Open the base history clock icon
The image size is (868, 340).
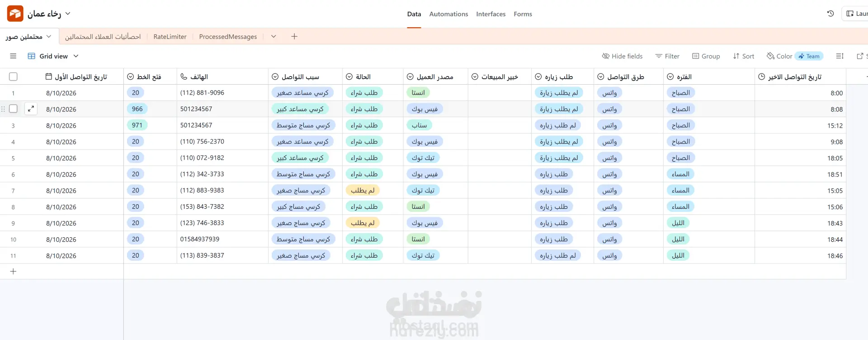click(x=830, y=14)
